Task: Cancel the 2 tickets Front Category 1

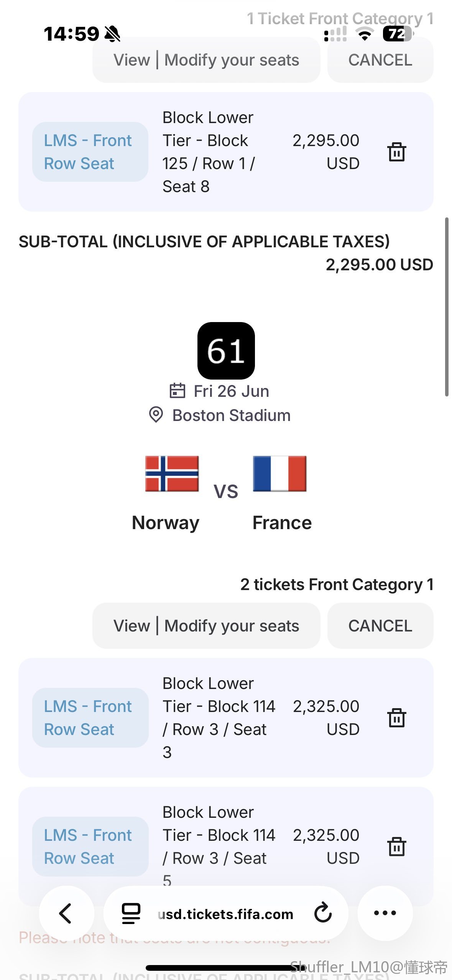Action: [380, 626]
